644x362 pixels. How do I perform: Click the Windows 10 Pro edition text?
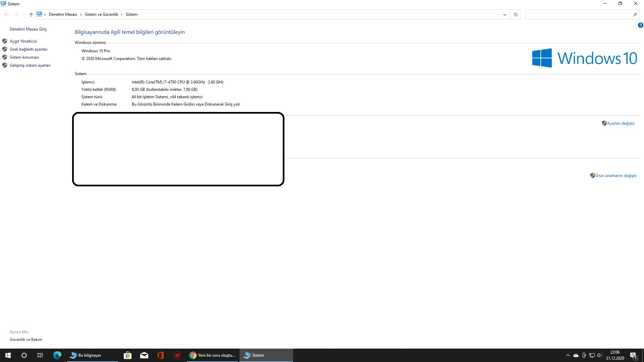pos(96,51)
